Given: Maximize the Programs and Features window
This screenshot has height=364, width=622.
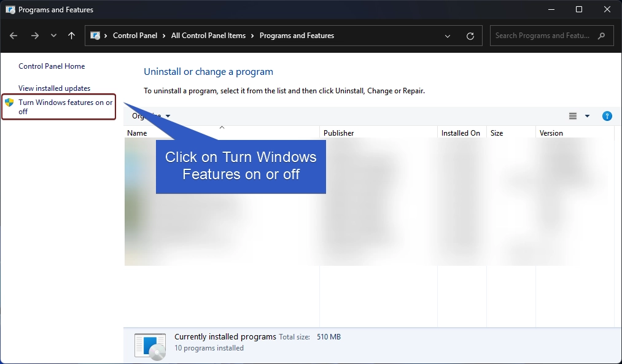Looking at the screenshot, I should point(579,10).
